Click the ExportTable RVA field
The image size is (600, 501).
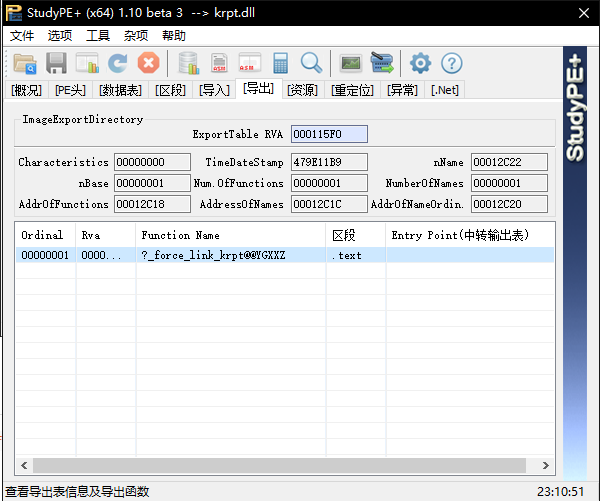click(329, 134)
